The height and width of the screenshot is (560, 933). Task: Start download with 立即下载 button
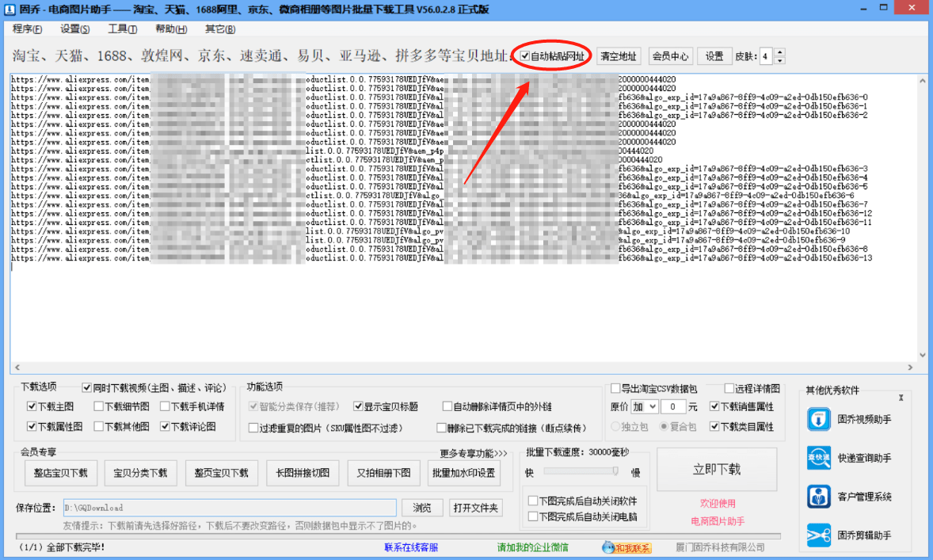(717, 470)
